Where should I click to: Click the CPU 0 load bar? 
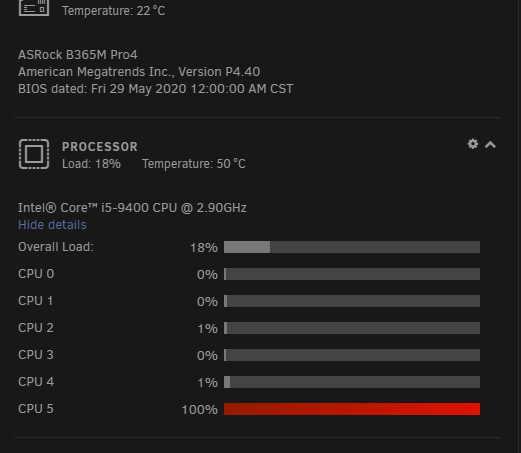point(352,274)
